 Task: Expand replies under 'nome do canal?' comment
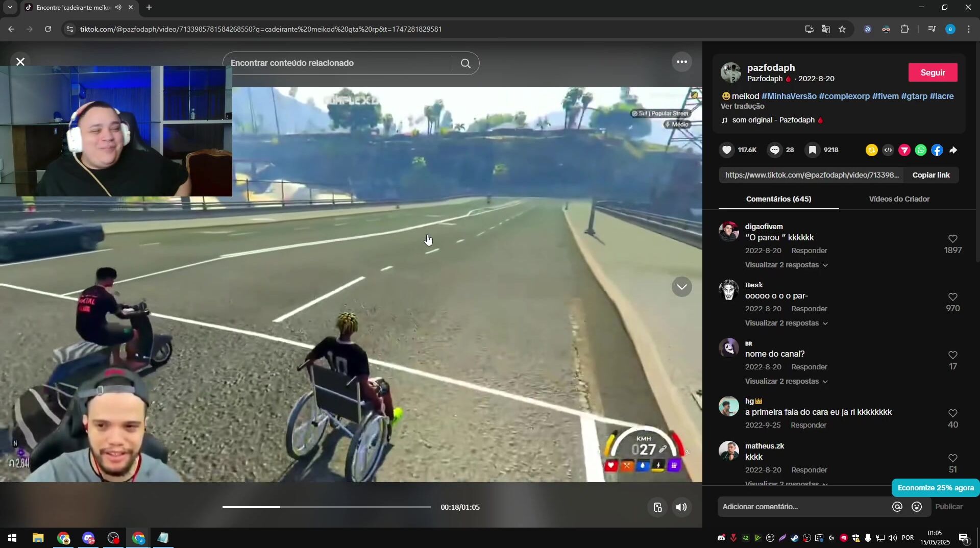[786, 381]
